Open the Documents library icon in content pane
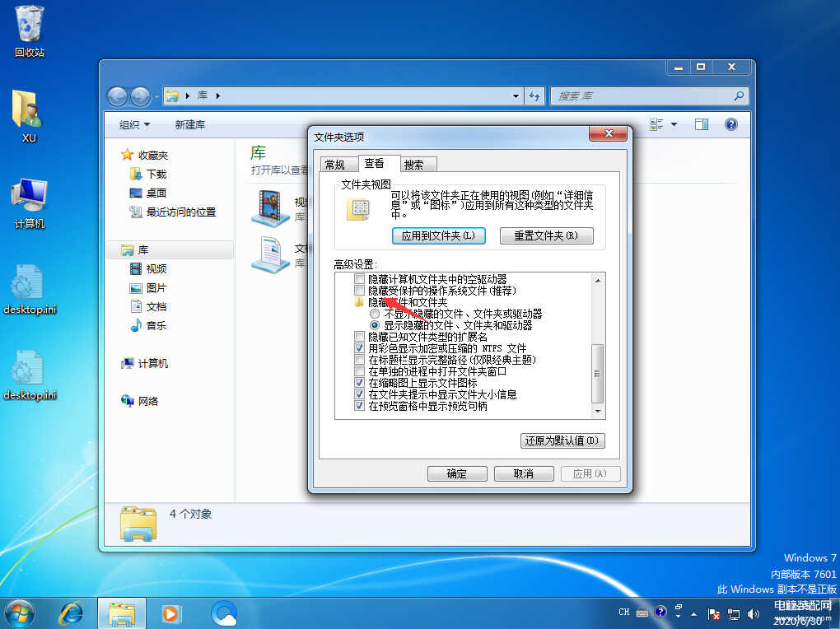Viewport: 840px width, 629px height. click(271, 254)
